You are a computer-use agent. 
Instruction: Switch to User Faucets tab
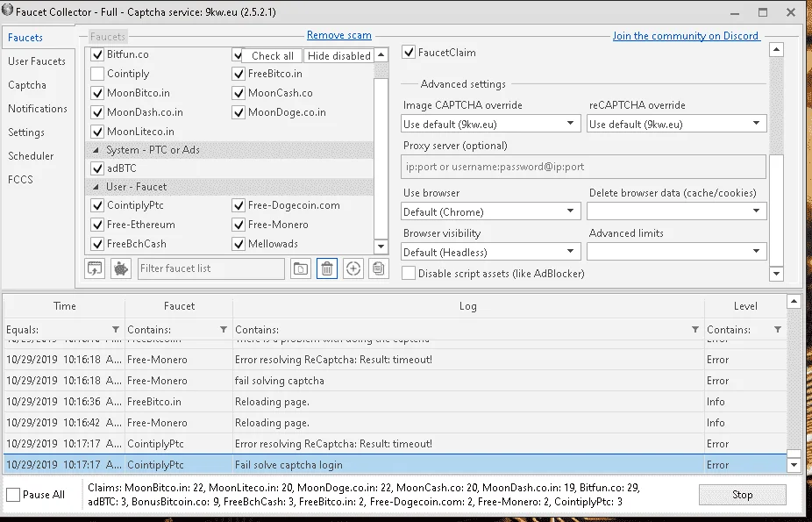37,61
